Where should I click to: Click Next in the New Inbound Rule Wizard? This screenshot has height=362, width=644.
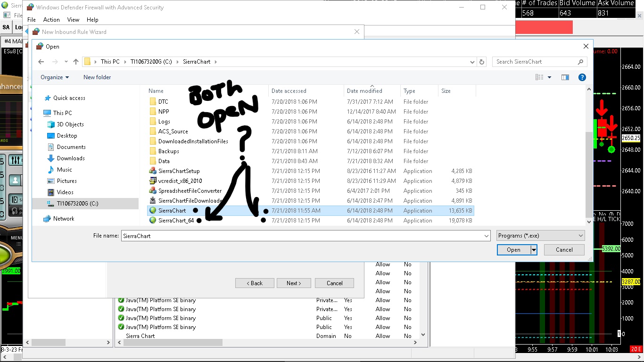(x=293, y=283)
